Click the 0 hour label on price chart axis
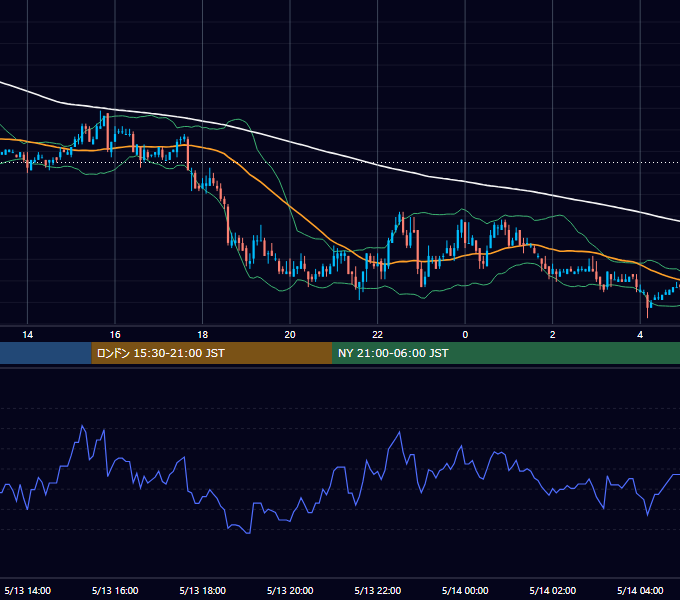680x600 pixels. click(465, 335)
